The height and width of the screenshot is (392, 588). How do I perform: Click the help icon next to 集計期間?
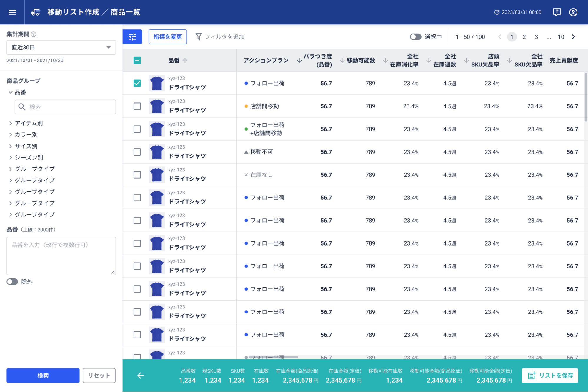(x=34, y=34)
